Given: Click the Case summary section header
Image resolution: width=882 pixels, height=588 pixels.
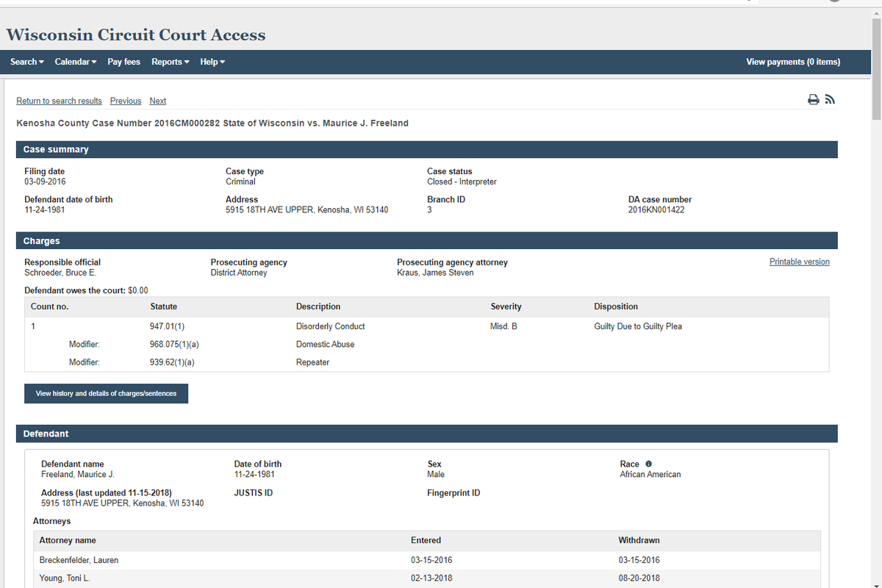Looking at the screenshot, I should click(x=427, y=149).
